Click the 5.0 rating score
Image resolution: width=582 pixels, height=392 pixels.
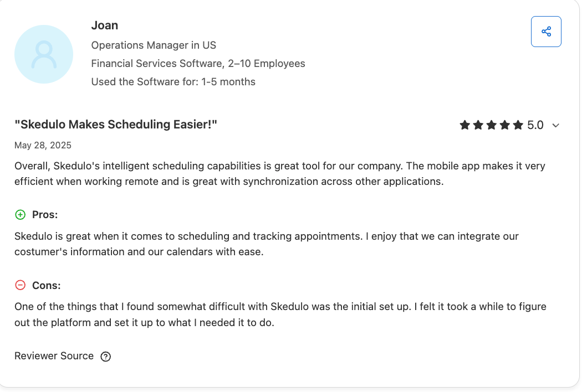coord(535,125)
